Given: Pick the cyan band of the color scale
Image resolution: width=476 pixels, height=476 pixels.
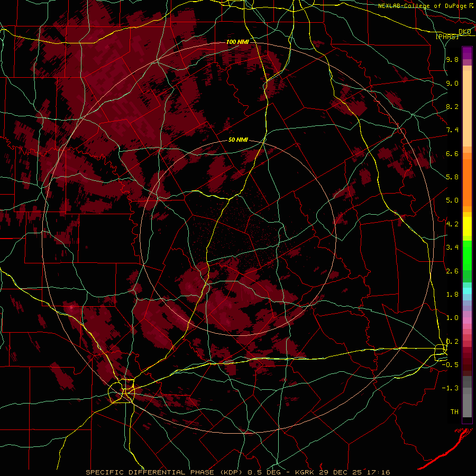Looking at the screenshot, I should (x=467, y=290).
